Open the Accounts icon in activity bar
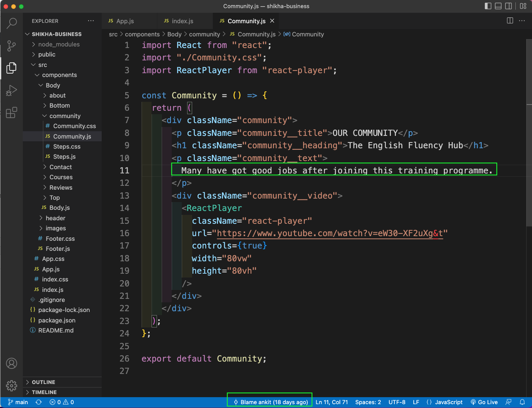Screen dimensions: 532x408 click(12, 363)
